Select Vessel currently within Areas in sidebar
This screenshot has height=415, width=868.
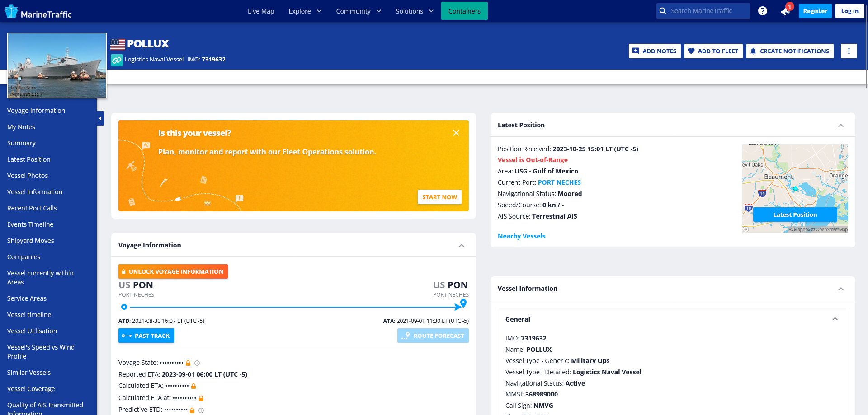click(40, 278)
